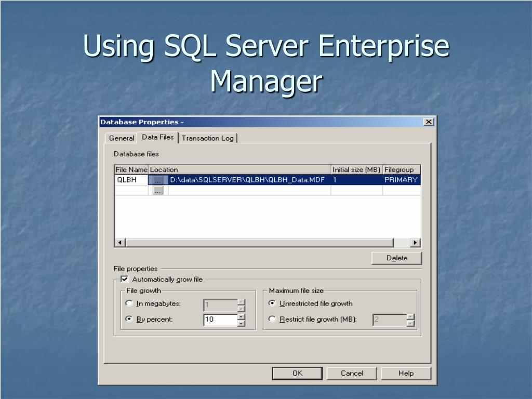
Task: Click the Filegroup column header
Action: pos(402,170)
